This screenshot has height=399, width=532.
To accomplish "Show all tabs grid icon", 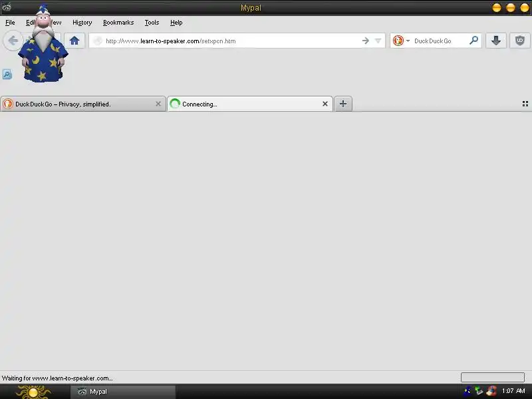I will pyautogui.click(x=525, y=104).
